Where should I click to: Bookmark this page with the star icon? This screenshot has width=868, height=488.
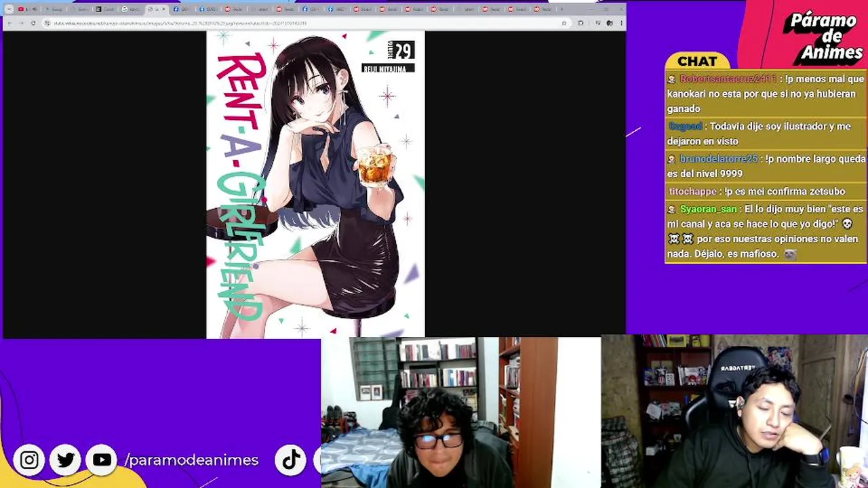pyautogui.click(x=564, y=23)
